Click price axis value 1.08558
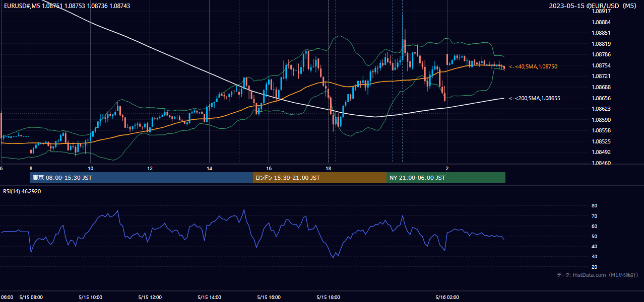 coord(601,130)
